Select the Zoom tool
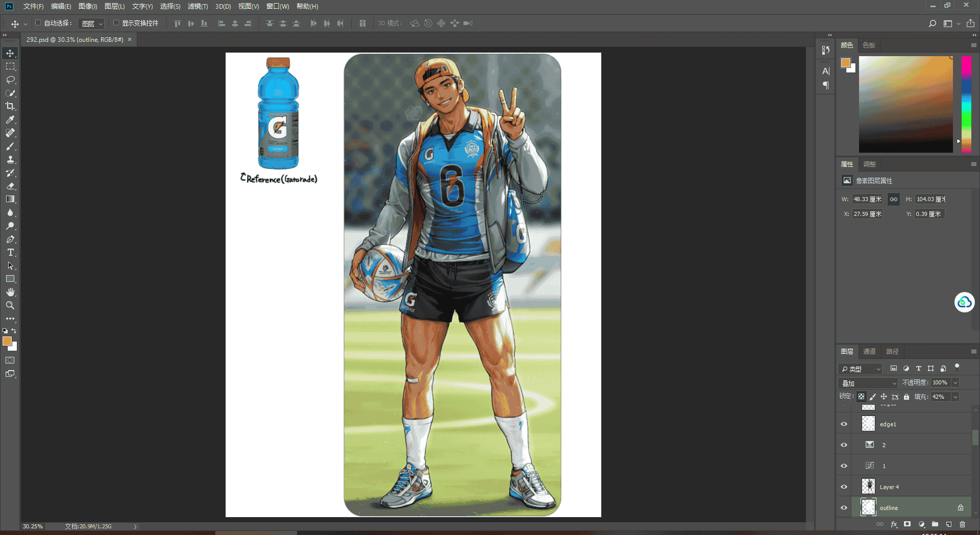Screen dimensions: 980x535 click(10, 305)
